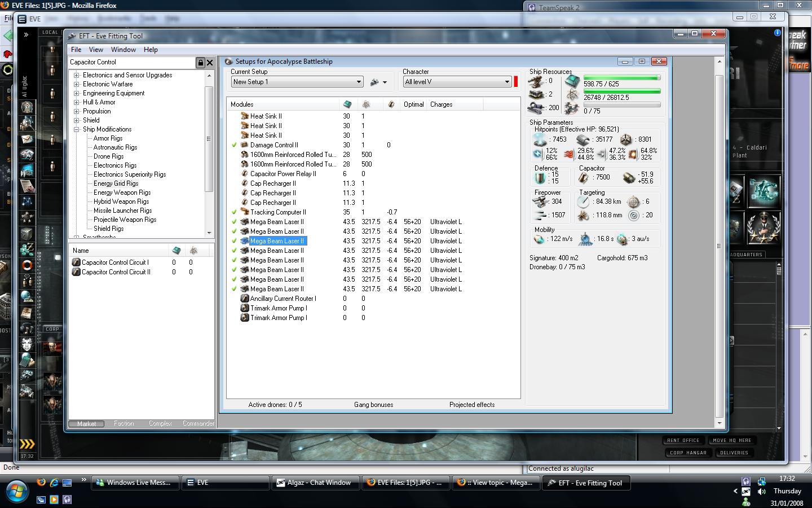Click the thermal resistance flame icon

point(568,154)
